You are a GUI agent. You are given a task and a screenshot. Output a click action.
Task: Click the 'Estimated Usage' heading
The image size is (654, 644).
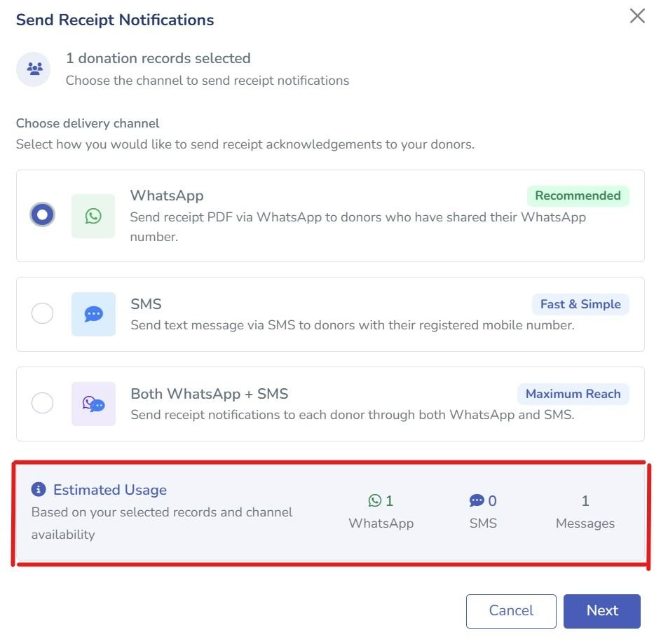[110, 490]
